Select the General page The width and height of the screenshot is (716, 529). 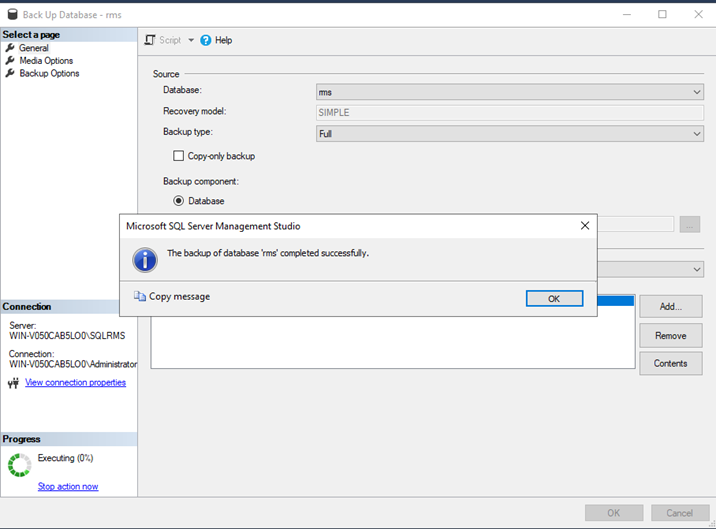pyautogui.click(x=34, y=48)
